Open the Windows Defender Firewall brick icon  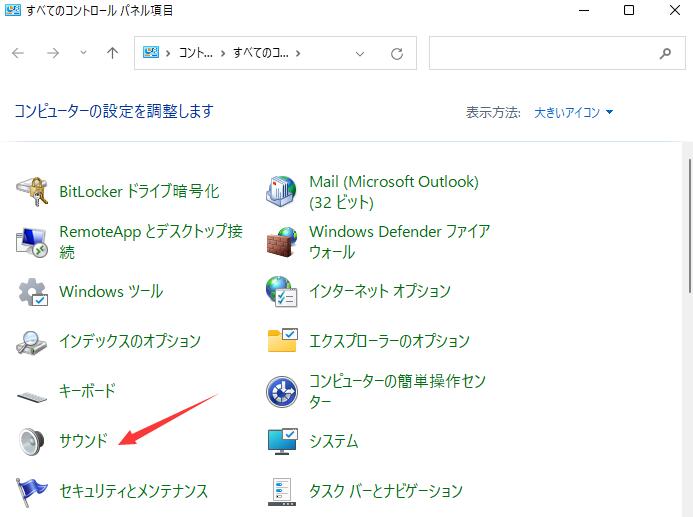pos(282,242)
